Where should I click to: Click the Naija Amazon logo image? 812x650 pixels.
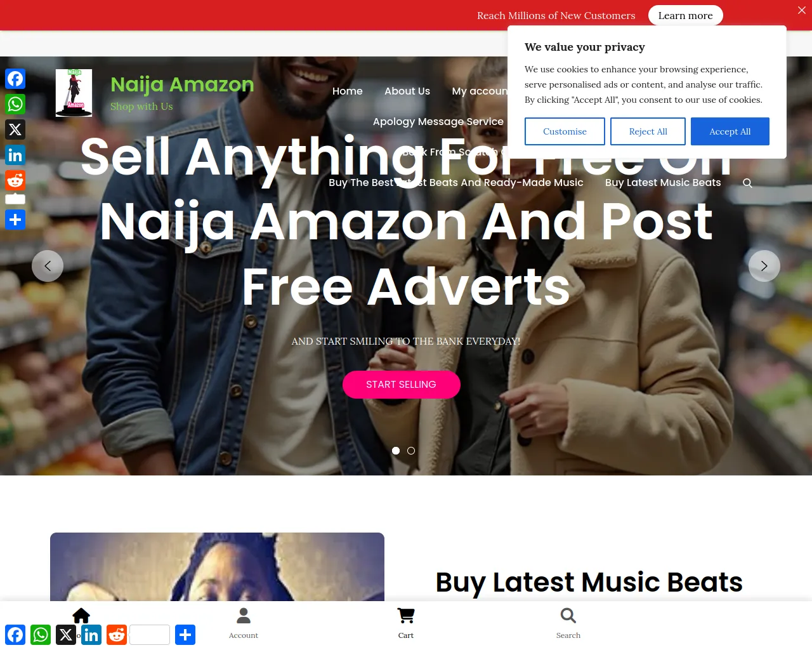point(74,93)
